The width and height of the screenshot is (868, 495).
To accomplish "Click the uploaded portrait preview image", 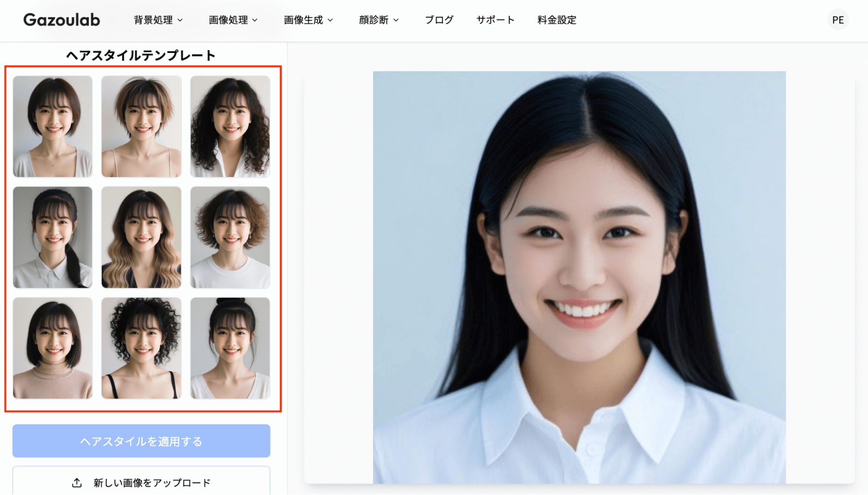I will click(x=579, y=277).
